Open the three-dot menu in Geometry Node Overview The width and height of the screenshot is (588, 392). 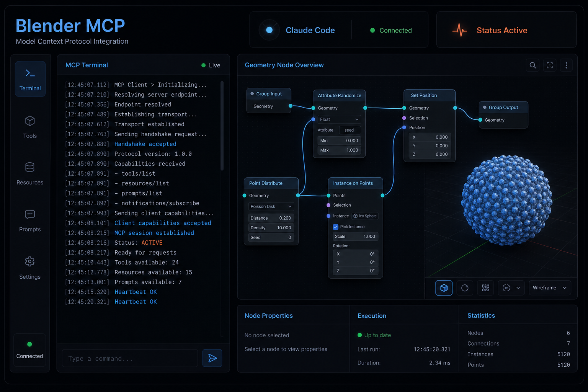(566, 65)
